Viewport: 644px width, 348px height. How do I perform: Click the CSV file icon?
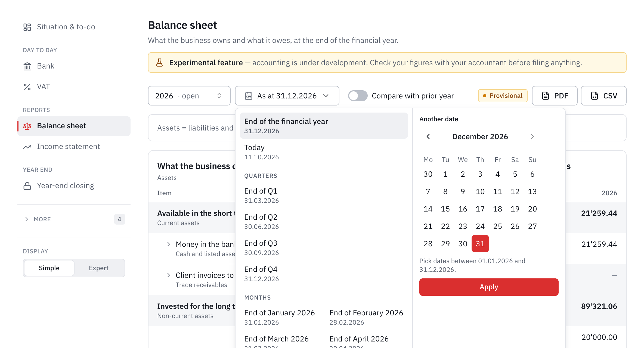coord(595,96)
